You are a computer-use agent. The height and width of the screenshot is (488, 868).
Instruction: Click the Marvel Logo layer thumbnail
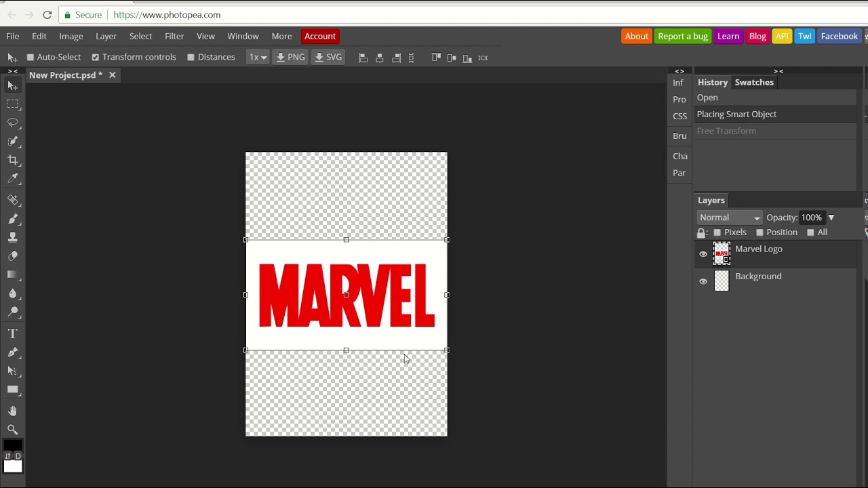coord(722,253)
